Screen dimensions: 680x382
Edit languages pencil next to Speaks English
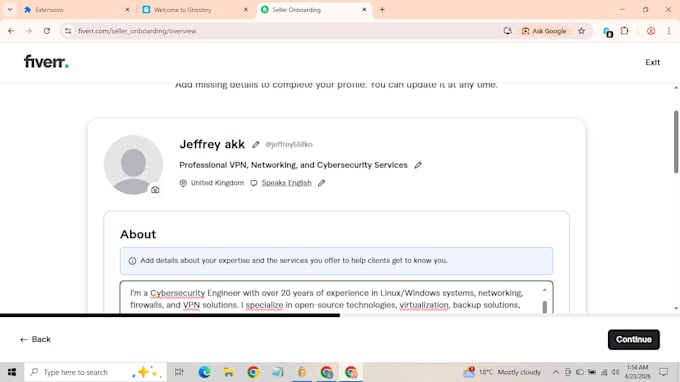(x=321, y=183)
